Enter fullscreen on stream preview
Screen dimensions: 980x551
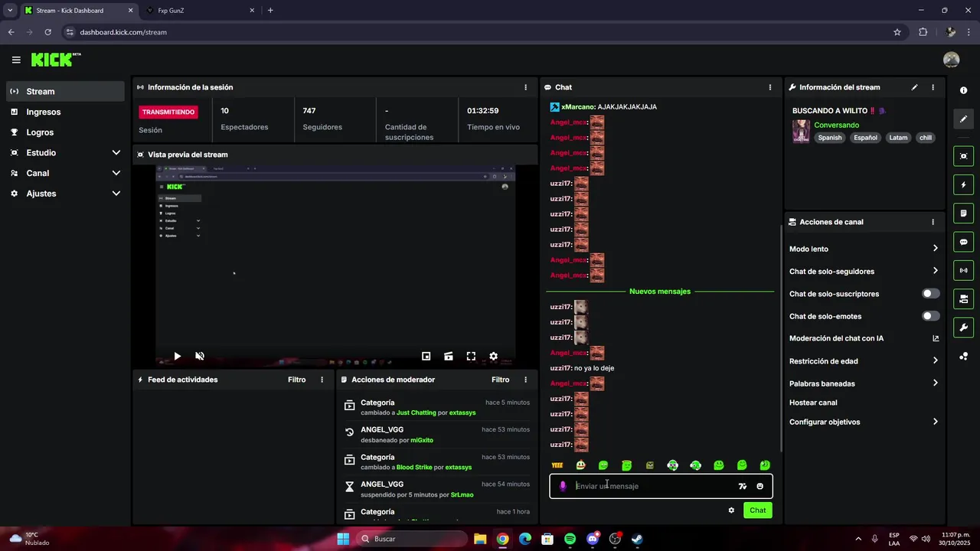(471, 356)
